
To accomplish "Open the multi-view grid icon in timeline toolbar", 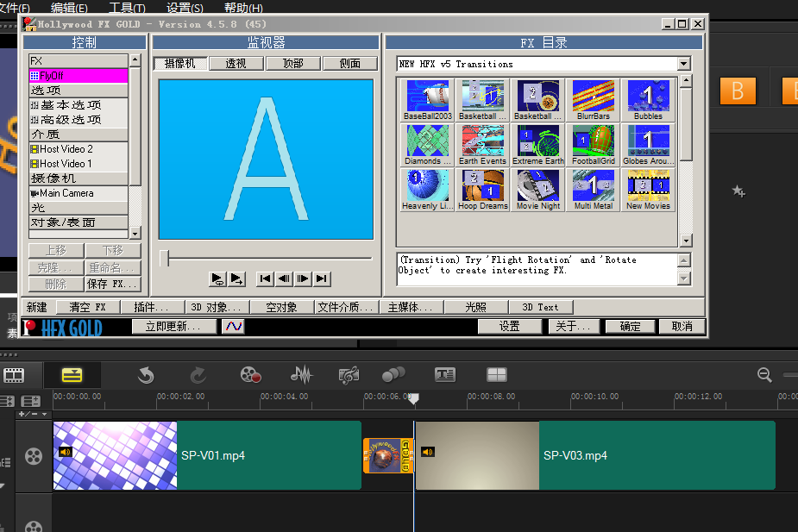I will tap(497, 375).
